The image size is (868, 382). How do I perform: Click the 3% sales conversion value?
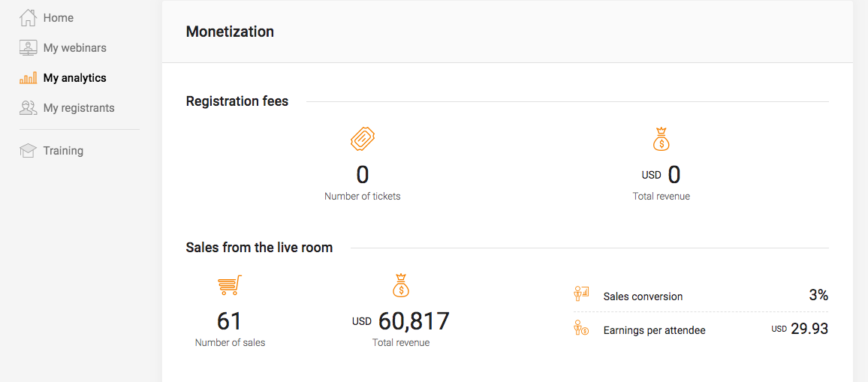tap(818, 295)
